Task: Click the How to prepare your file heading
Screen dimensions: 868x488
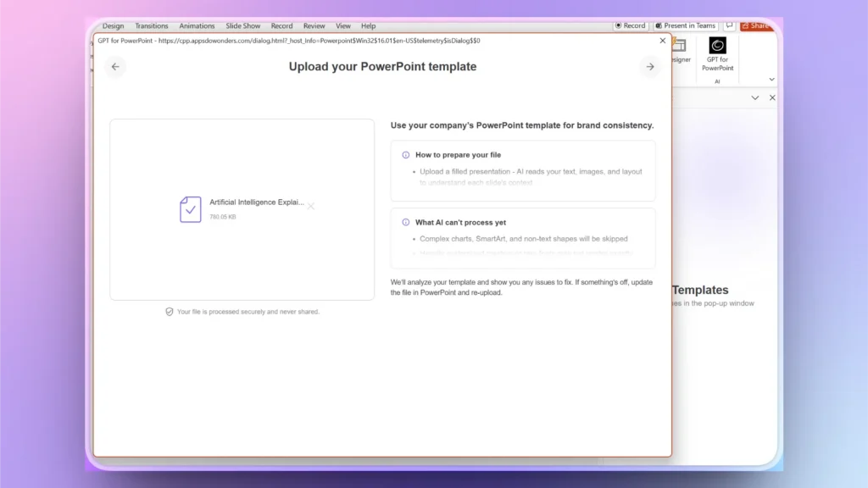Action: point(459,155)
